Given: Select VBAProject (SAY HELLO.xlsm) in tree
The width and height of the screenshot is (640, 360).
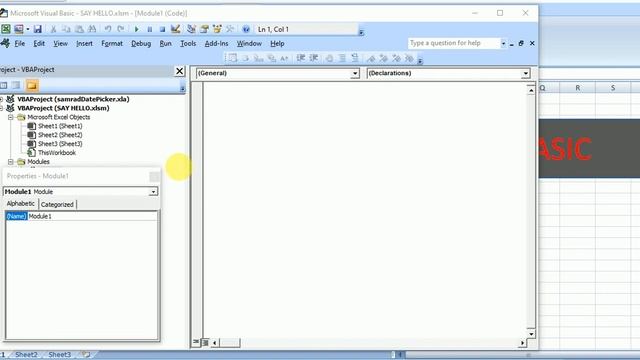Looking at the screenshot, I should 63,108.
